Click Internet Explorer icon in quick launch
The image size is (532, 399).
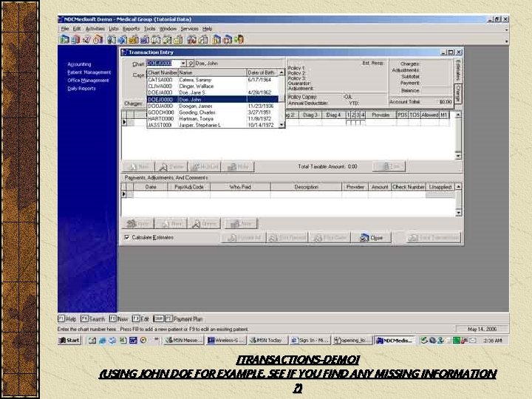102,341
